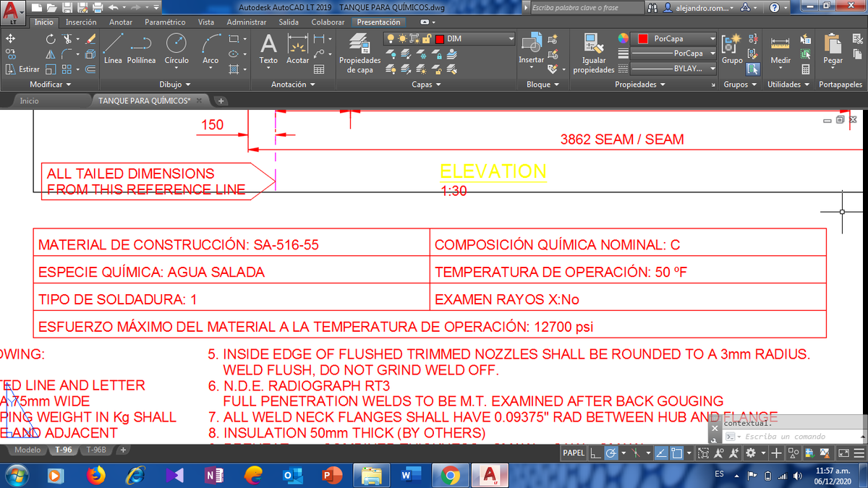
Task: Toggle object snap tracking in status bar
Action: tap(661, 453)
